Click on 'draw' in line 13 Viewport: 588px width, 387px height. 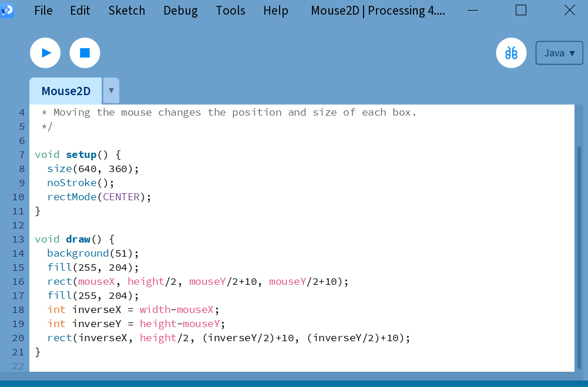(x=78, y=239)
